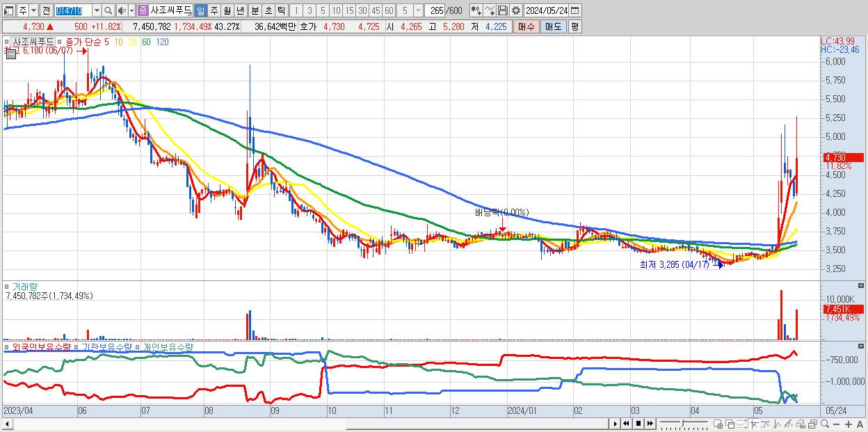
Task: Select the 10 interval button
Action: tap(337, 10)
